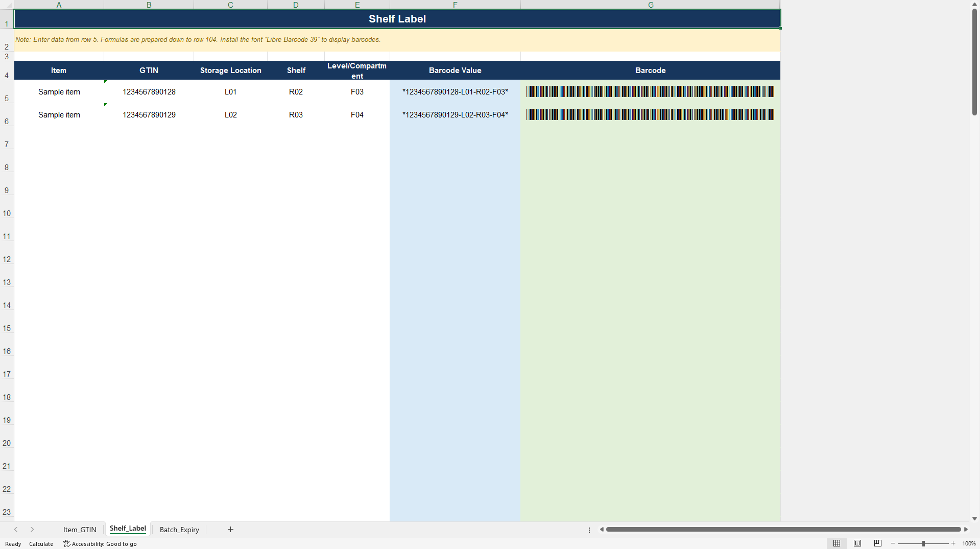Viewport: 980px width, 549px height.
Task: Select column D header
Action: [x=296, y=5]
